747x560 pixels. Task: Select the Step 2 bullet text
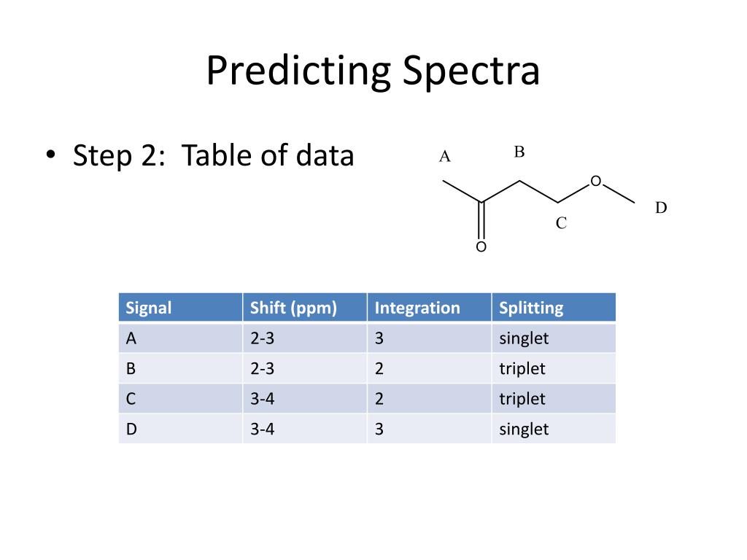click(213, 155)
